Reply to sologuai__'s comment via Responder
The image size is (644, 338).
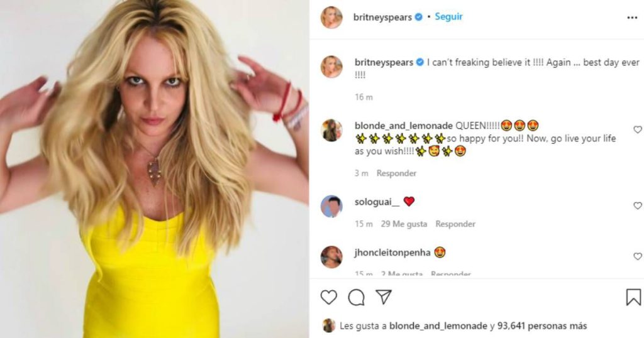pyautogui.click(x=455, y=224)
